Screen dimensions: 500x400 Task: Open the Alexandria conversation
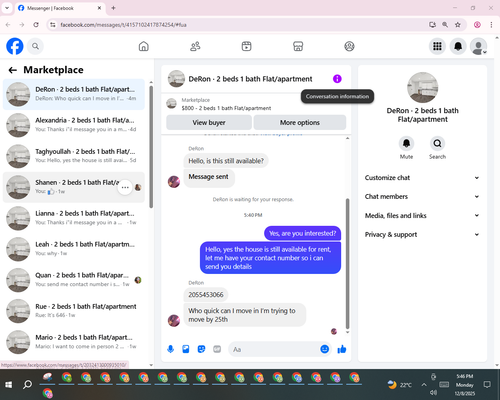tap(74, 125)
